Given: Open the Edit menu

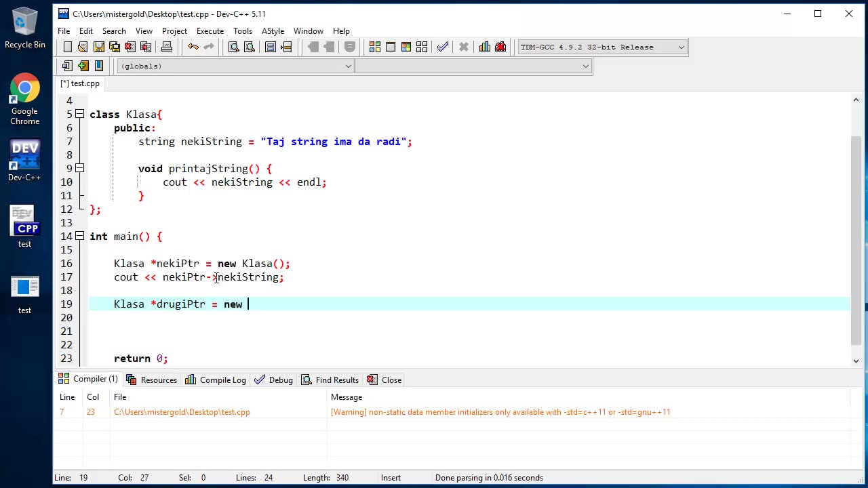Looking at the screenshot, I should (86, 31).
